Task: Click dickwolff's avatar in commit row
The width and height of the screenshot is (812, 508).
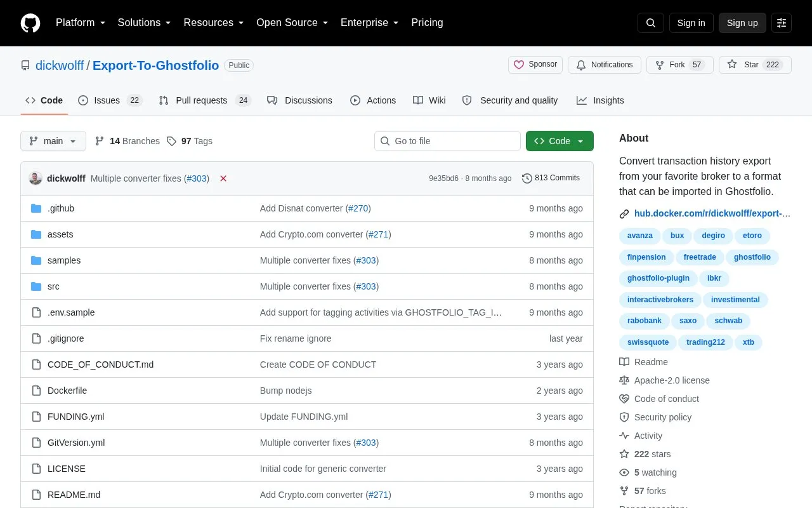Action: point(36,178)
